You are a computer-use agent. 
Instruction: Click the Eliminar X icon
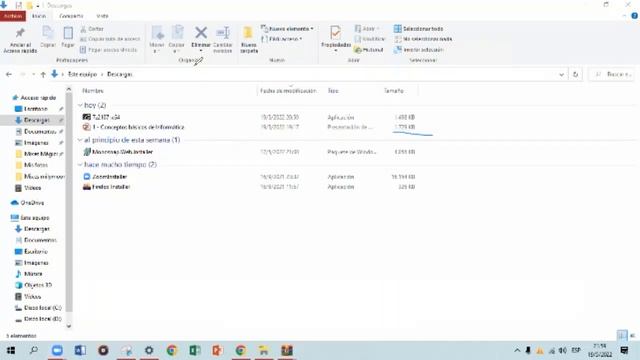click(x=201, y=33)
